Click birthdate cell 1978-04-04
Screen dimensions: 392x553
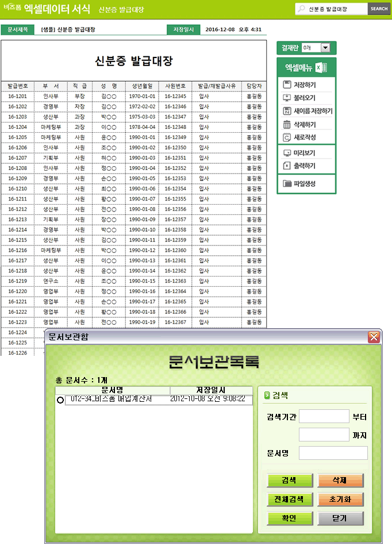coord(142,127)
